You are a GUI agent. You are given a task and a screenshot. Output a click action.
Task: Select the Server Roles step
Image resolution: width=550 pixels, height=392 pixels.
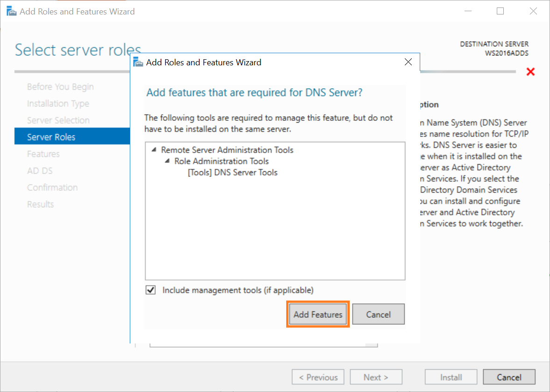coord(72,137)
